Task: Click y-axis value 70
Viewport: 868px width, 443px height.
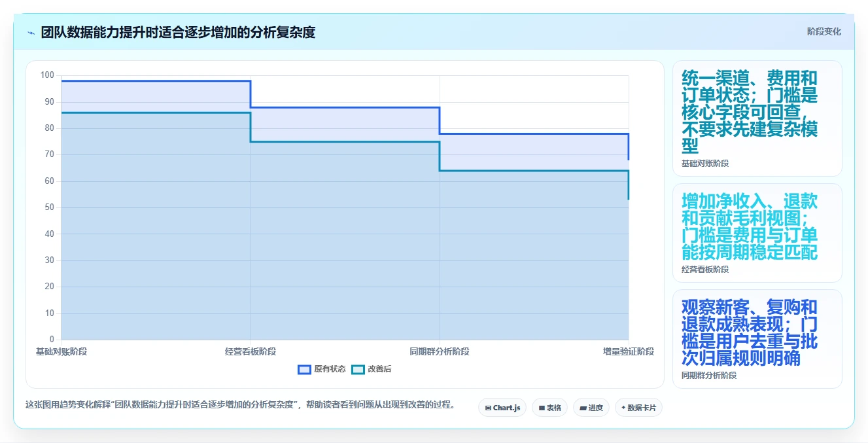Action: tap(50, 154)
